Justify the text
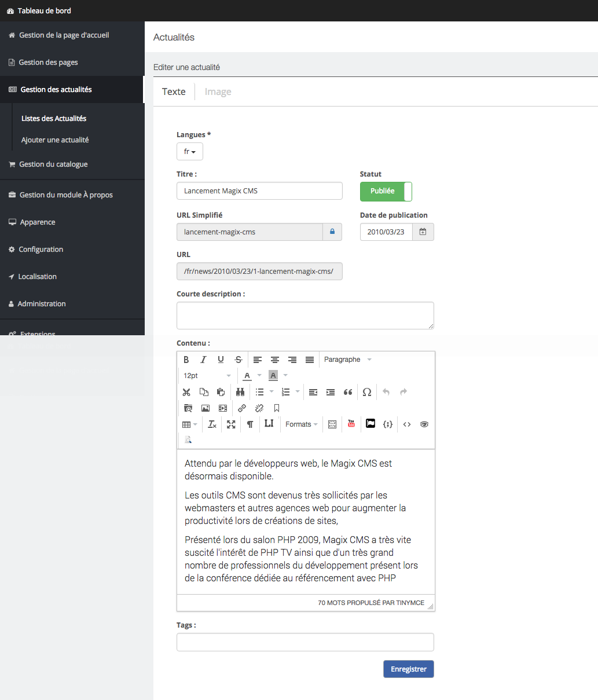Image resolution: width=598 pixels, height=700 pixels. (x=310, y=360)
